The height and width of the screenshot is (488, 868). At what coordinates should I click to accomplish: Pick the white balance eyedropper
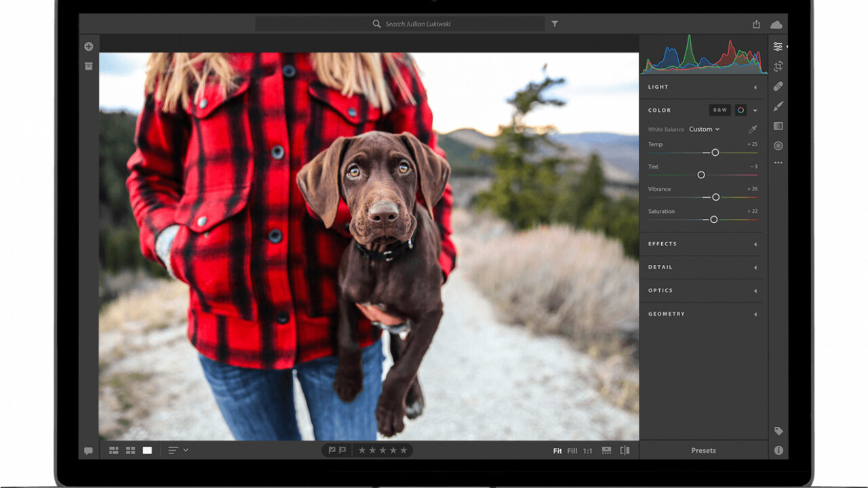pyautogui.click(x=753, y=129)
